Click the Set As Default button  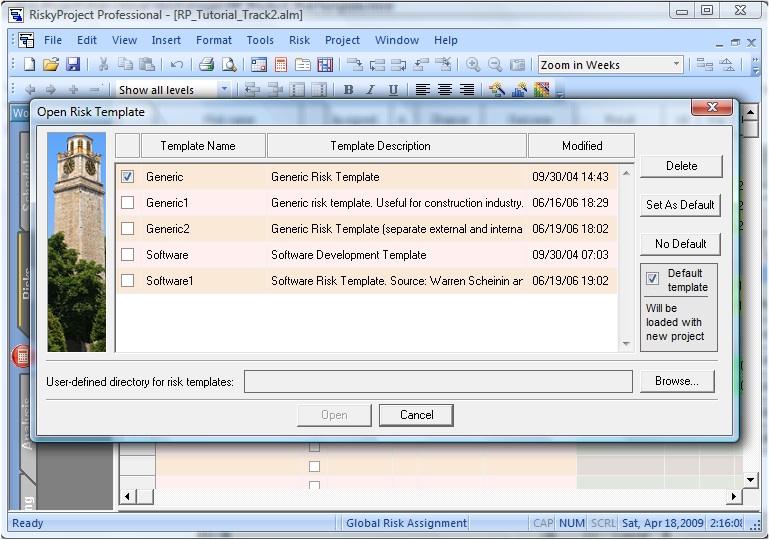click(680, 205)
